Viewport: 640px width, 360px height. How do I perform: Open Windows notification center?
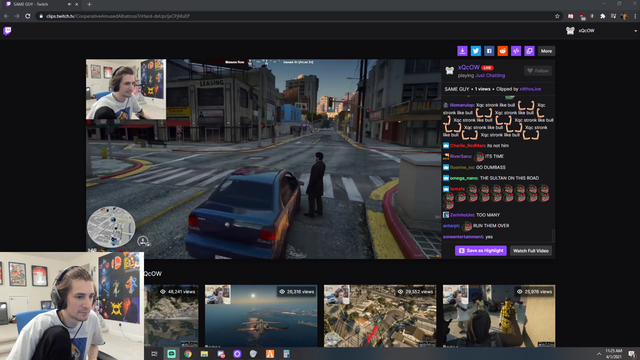[x=632, y=354]
